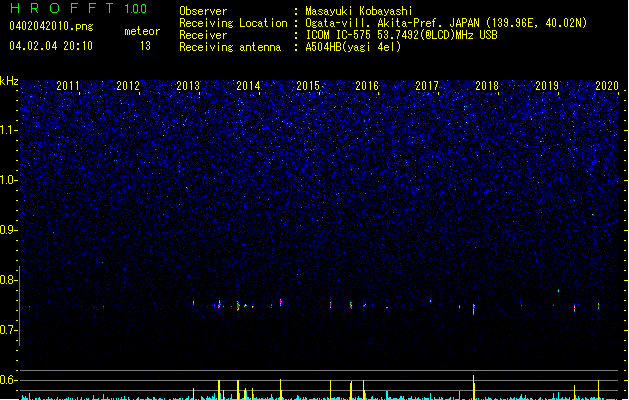Click the Receiving Location value text

point(446,23)
